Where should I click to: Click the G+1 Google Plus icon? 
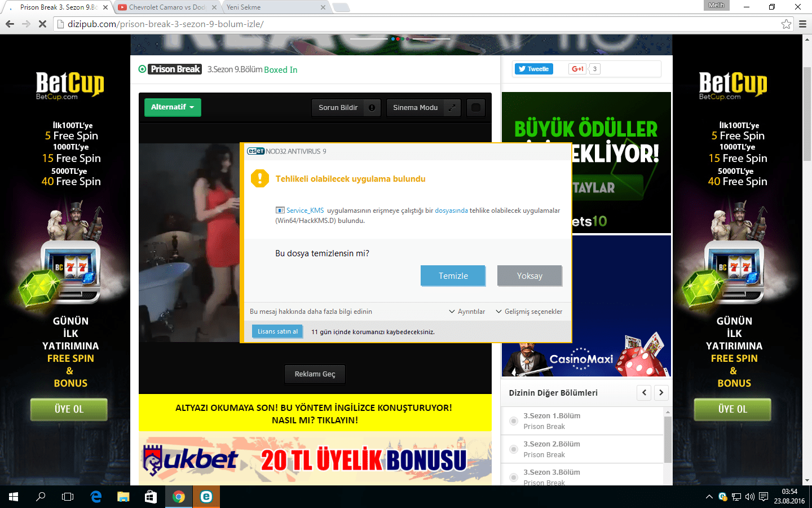(x=576, y=68)
